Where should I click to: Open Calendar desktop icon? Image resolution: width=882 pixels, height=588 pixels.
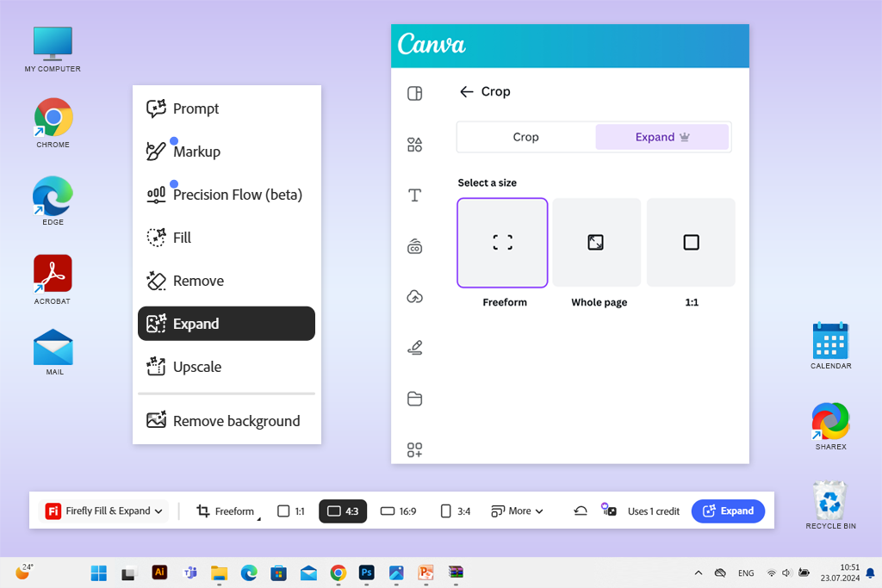[831, 346]
